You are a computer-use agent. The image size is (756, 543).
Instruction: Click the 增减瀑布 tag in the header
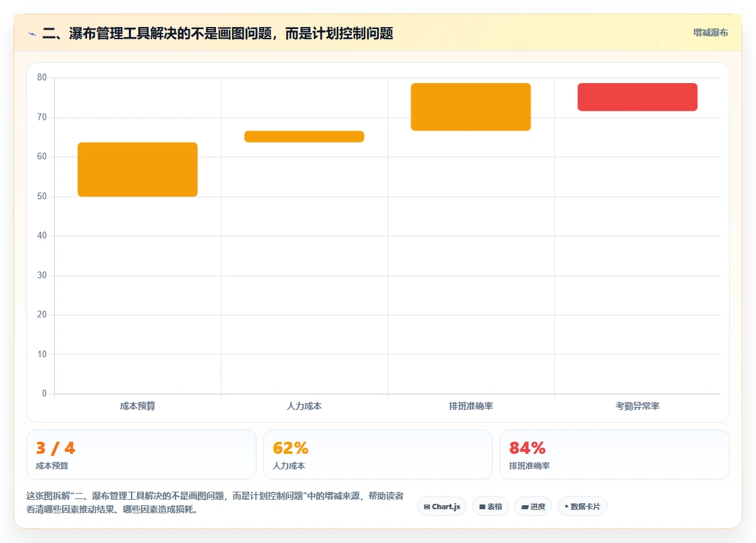[x=710, y=33]
